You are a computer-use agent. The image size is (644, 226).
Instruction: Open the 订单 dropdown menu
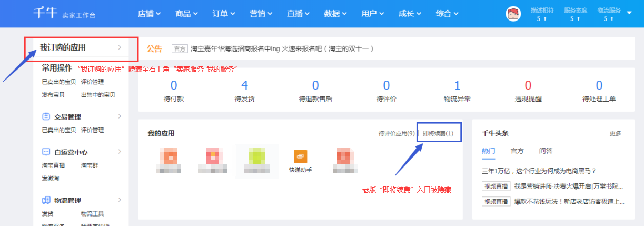click(224, 14)
